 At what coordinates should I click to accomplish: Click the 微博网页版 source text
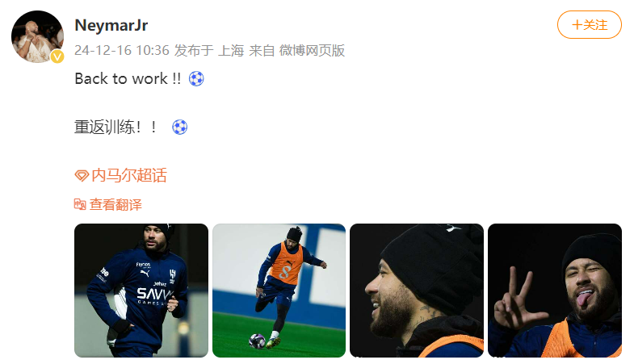coord(312,51)
